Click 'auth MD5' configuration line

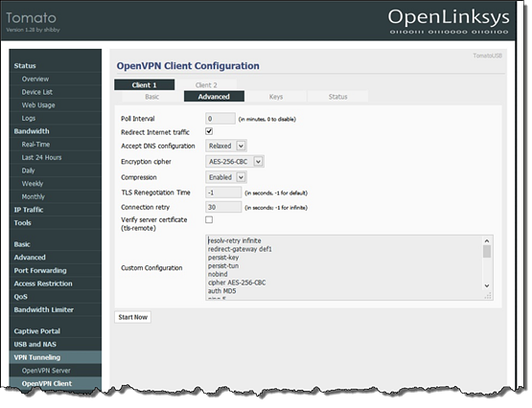click(x=221, y=291)
